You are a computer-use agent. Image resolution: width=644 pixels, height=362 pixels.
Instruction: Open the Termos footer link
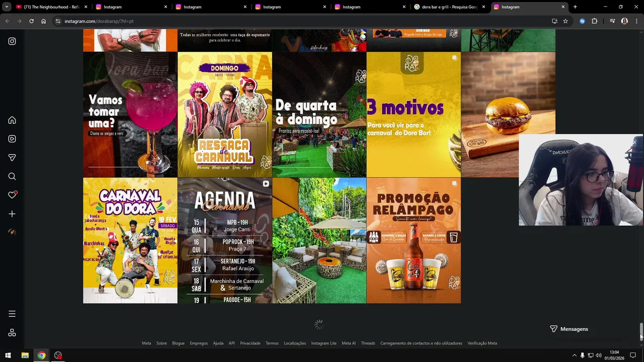[x=272, y=343]
